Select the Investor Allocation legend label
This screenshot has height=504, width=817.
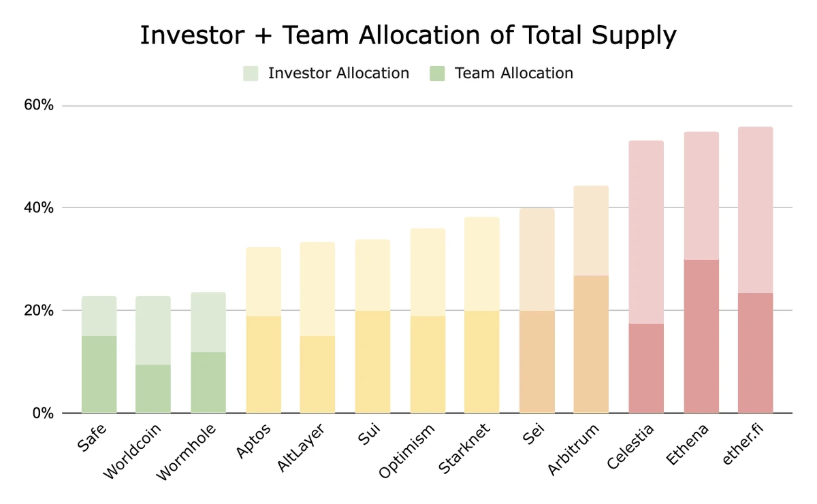point(338,73)
